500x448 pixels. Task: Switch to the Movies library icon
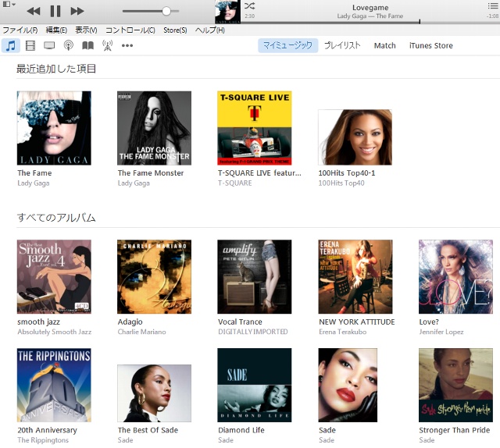pos(30,45)
